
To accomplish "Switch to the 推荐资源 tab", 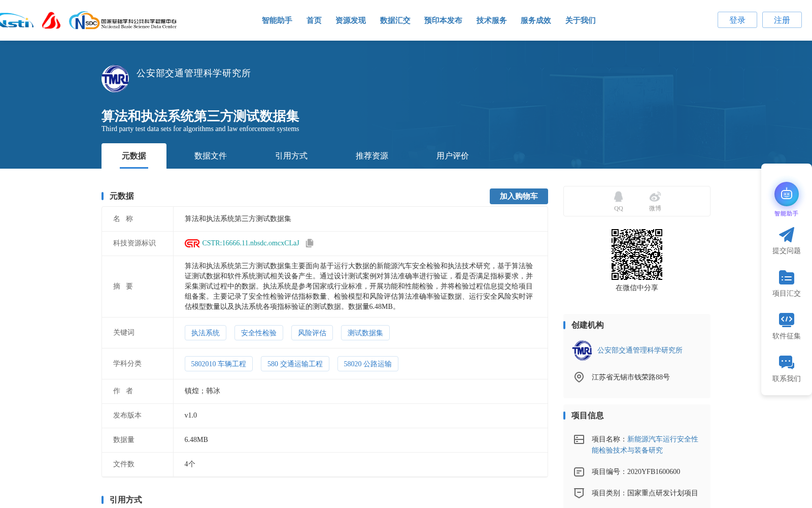I will tap(371, 156).
